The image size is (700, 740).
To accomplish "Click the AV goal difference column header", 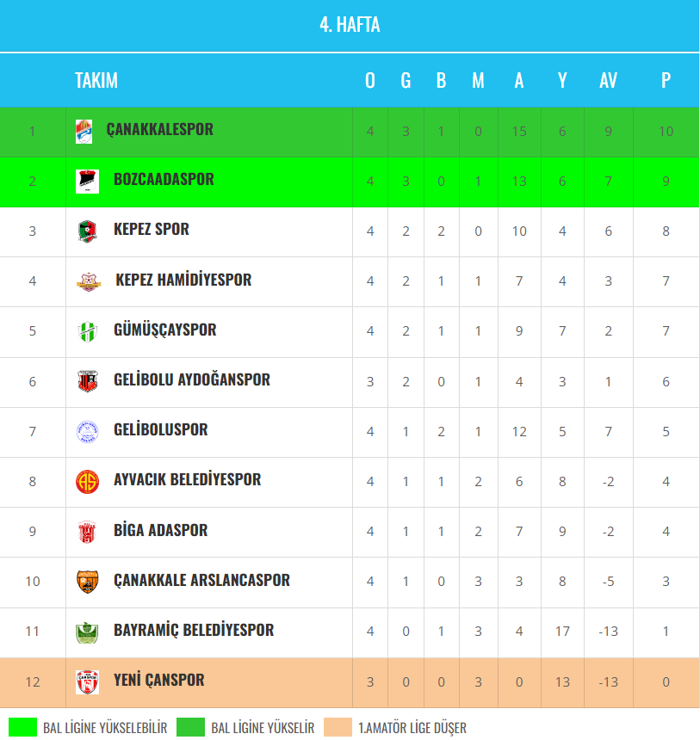I will pos(608,80).
